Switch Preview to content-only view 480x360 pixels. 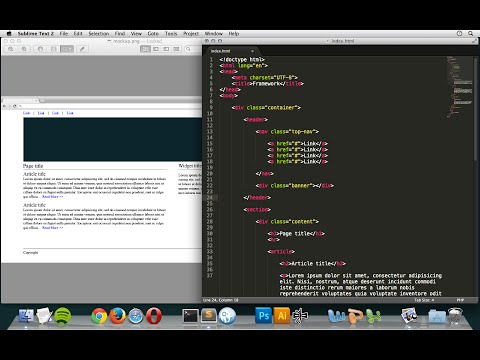[145, 49]
